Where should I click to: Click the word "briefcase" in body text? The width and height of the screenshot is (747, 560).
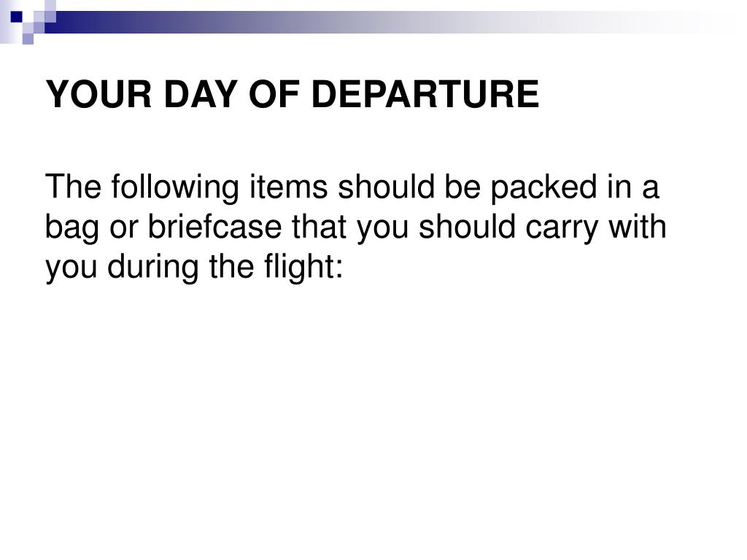point(215,227)
